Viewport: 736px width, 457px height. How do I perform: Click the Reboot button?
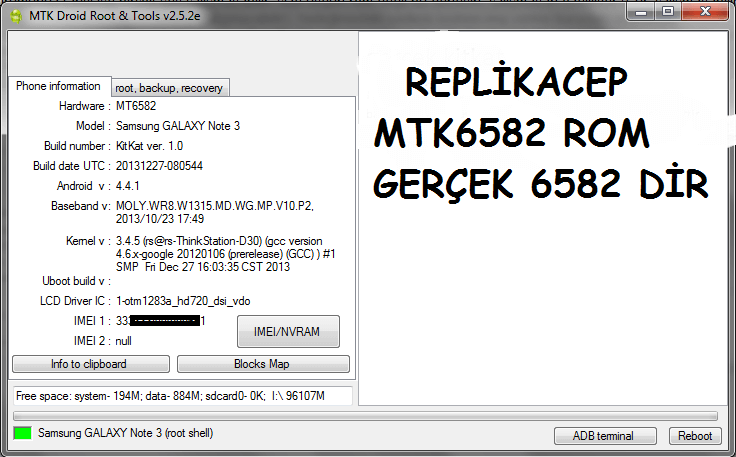pos(695,436)
